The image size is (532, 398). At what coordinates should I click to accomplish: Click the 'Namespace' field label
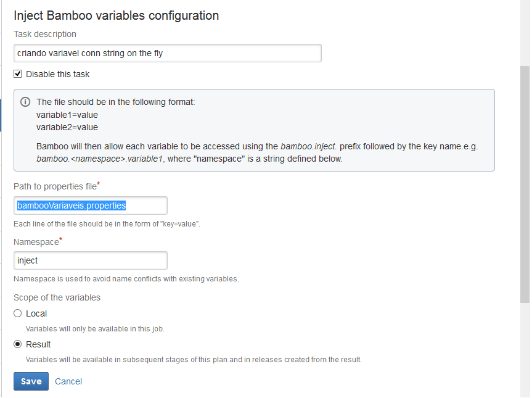pyautogui.click(x=36, y=243)
